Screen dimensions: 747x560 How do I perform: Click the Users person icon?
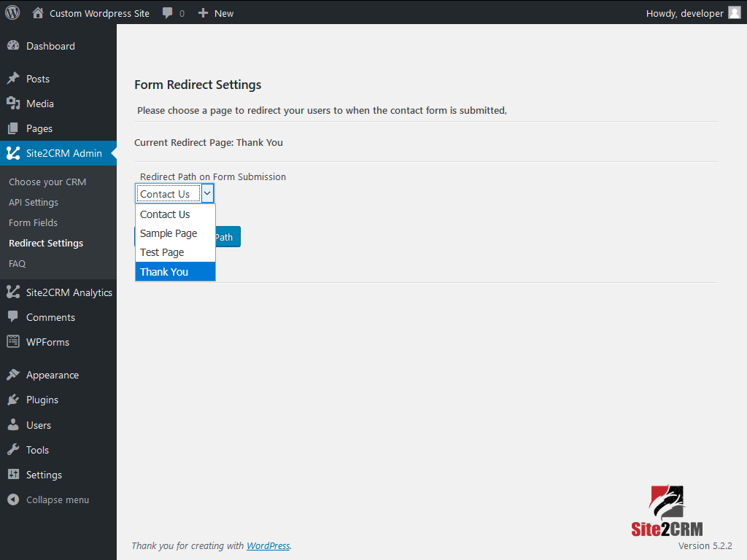(x=13, y=425)
